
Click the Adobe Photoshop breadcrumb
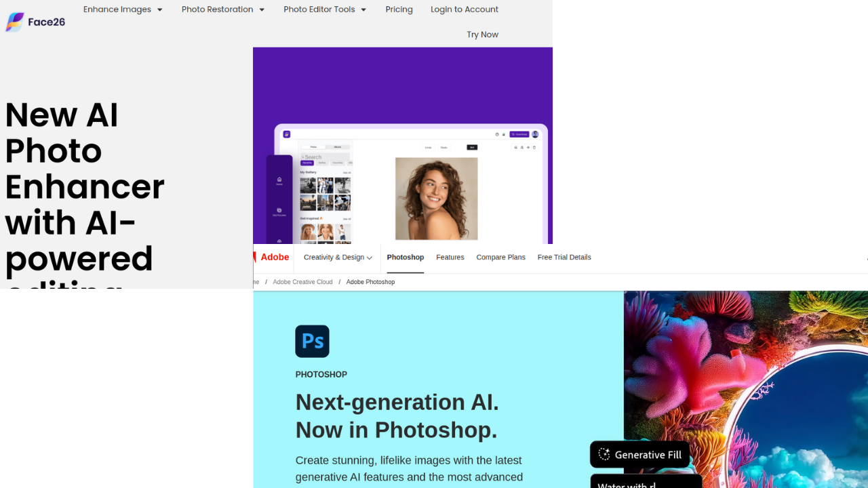point(370,282)
